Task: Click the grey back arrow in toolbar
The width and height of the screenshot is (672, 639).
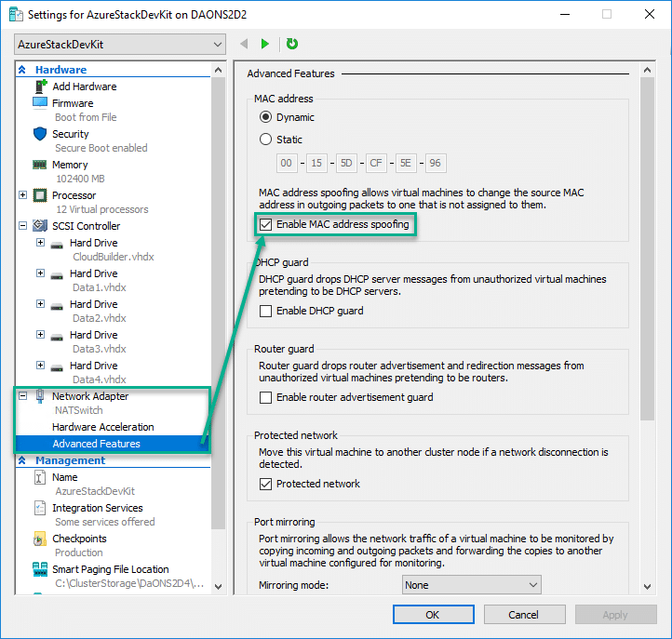Action: (x=244, y=44)
